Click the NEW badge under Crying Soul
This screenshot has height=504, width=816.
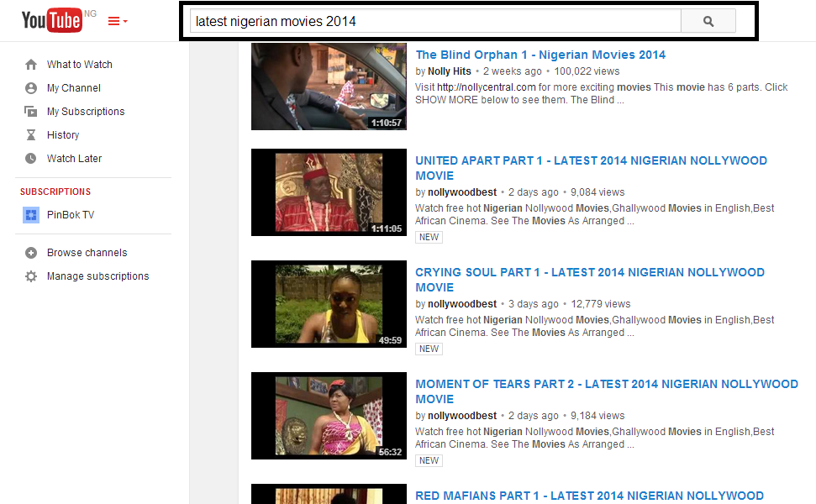click(429, 349)
